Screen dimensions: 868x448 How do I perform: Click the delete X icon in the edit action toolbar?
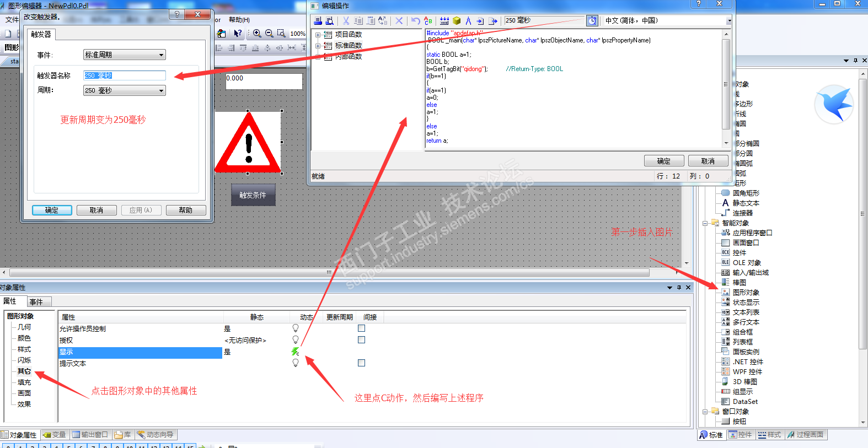click(x=399, y=21)
